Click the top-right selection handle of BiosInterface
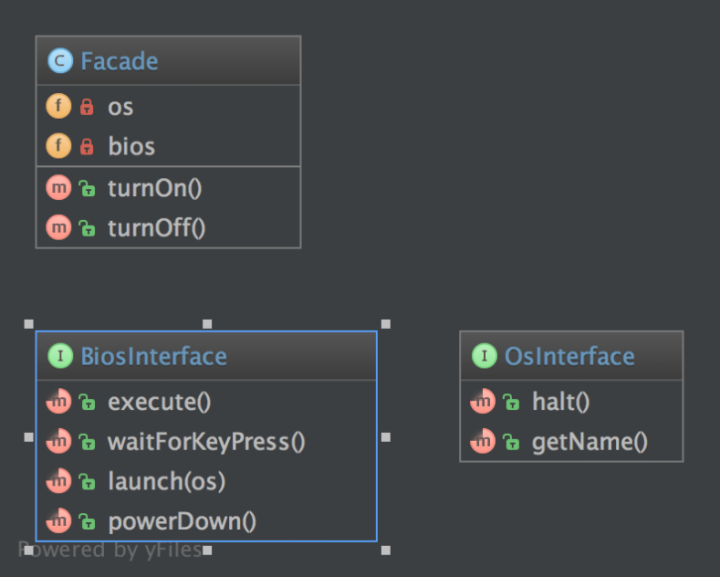This screenshot has width=720, height=577. 386,324
